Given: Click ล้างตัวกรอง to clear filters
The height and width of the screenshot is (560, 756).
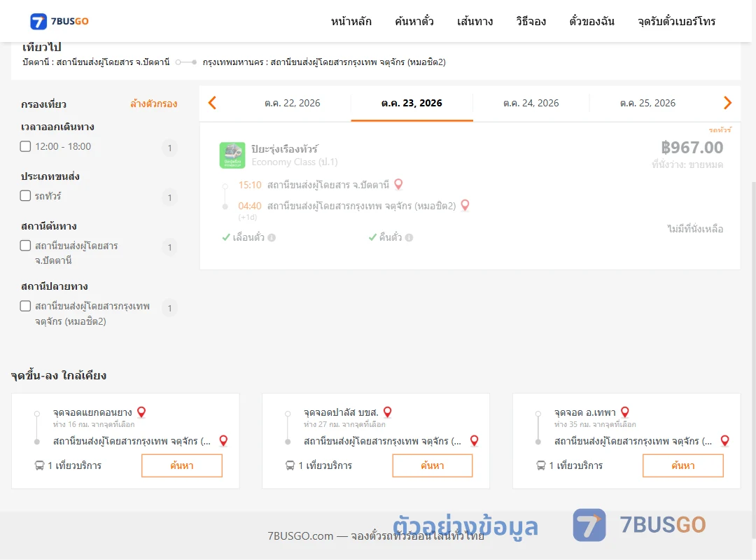Looking at the screenshot, I should click(154, 104).
